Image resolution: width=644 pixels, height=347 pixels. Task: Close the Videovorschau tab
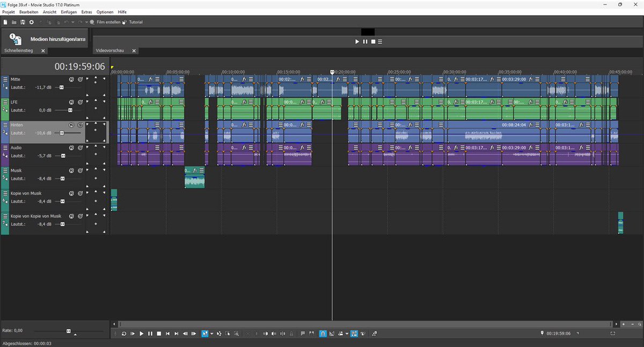pyautogui.click(x=134, y=50)
